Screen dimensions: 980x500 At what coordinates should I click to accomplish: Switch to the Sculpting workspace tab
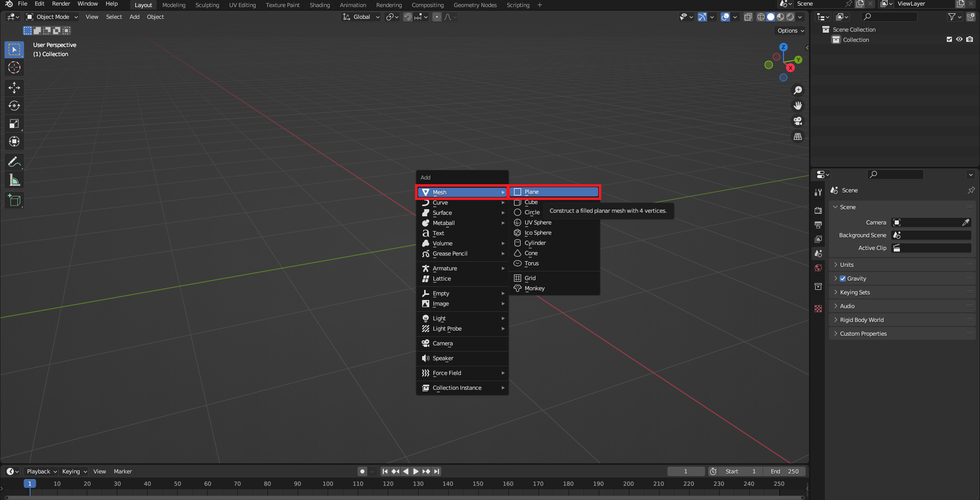(207, 5)
